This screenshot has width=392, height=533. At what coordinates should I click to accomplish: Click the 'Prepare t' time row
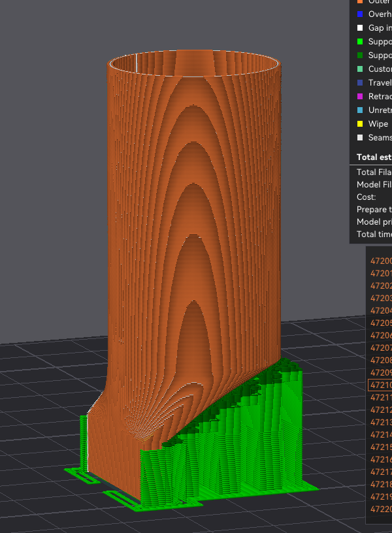click(x=374, y=210)
